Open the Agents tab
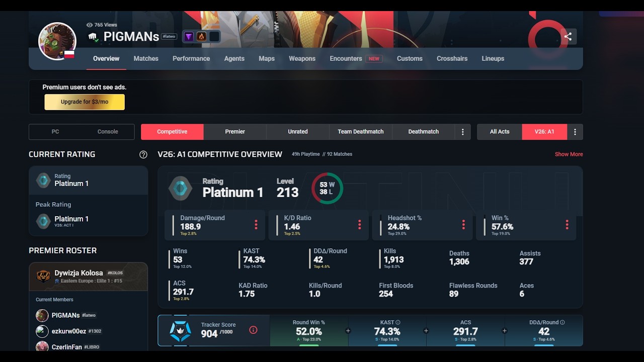644x362 pixels. coord(234,58)
